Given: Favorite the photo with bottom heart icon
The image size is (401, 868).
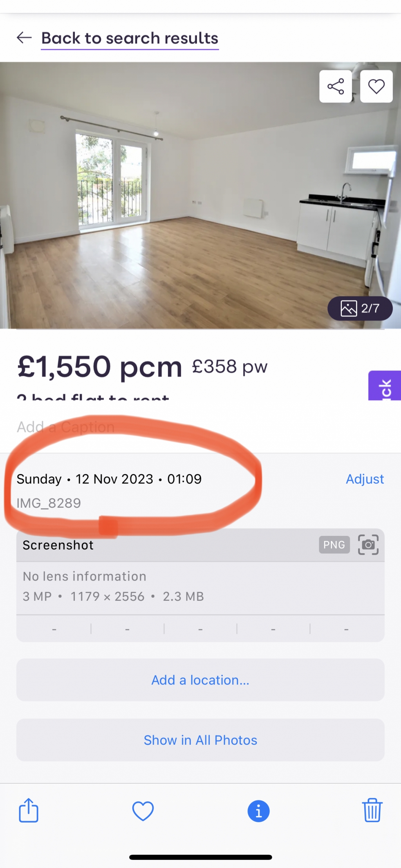Looking at the screenshot, I should tap(143, 810).
